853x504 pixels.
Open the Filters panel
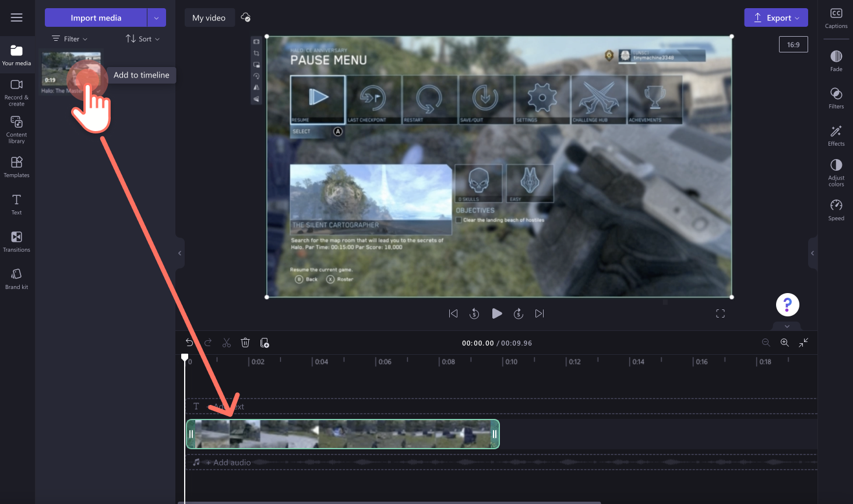click(x=836, y=98)
